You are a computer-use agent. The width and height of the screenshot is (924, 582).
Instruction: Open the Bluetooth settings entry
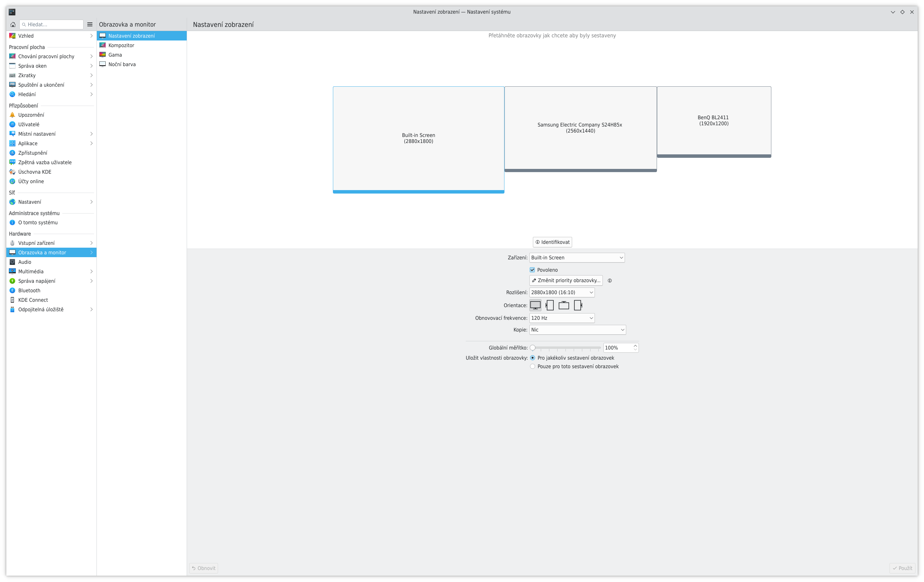coord(29,290)
